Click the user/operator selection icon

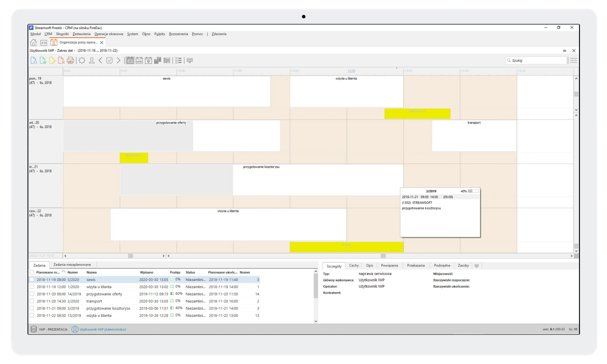point(92,60)
